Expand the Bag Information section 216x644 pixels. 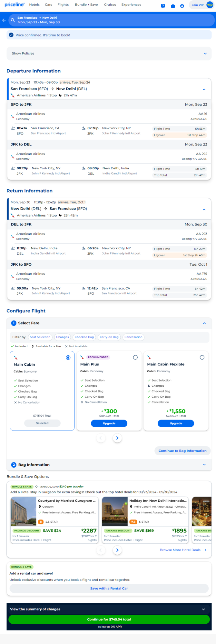pos(204,465)
